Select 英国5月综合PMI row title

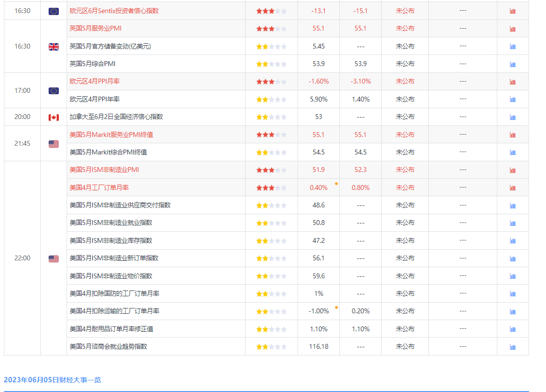[x=93, y=64]
